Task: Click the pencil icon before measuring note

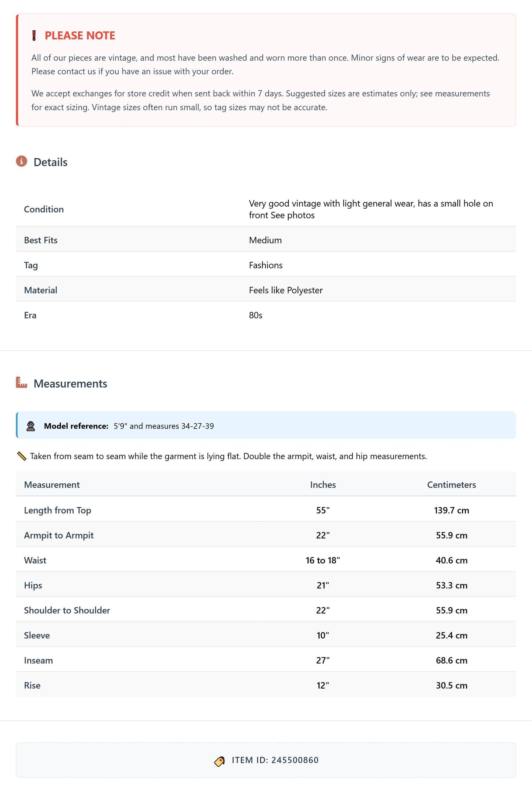Action: 22,456
